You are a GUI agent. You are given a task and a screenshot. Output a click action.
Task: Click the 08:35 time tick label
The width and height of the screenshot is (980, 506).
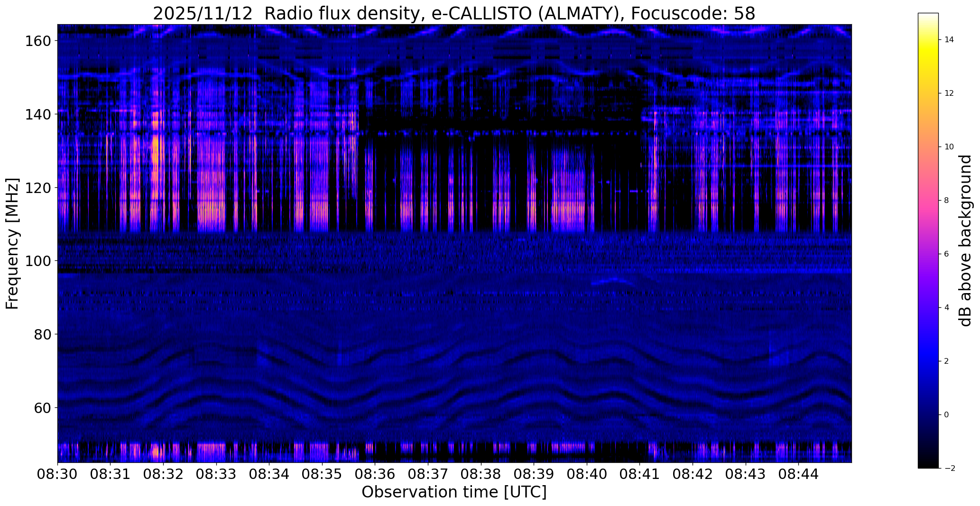click(x=322, y=475)
